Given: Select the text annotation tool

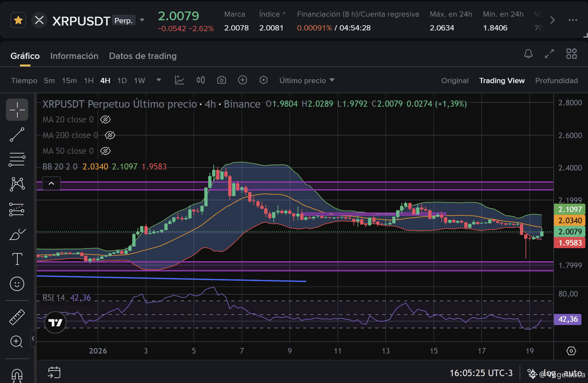Looking at the screenshot, I should [17, 259].
